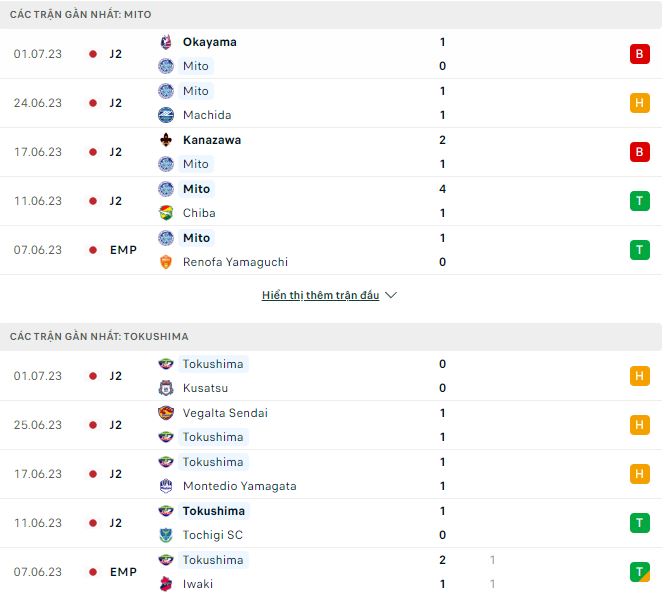Viewport: 664px width, 596px height.
Task: Select the EMP label for Mito-Renofa Yamaguchi match
Action: tap(123, 250)
